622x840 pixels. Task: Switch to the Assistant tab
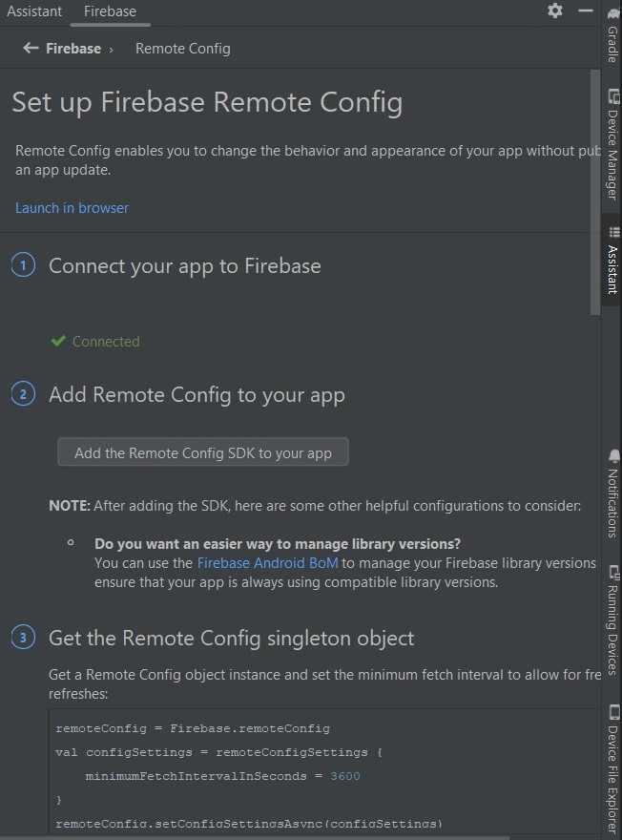point(34,11)
